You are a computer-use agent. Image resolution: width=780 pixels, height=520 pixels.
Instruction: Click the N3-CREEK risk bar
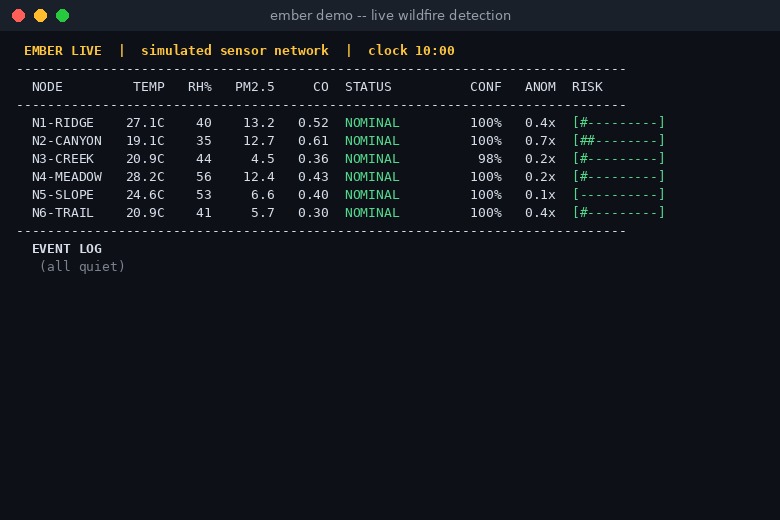coord(618,159)
